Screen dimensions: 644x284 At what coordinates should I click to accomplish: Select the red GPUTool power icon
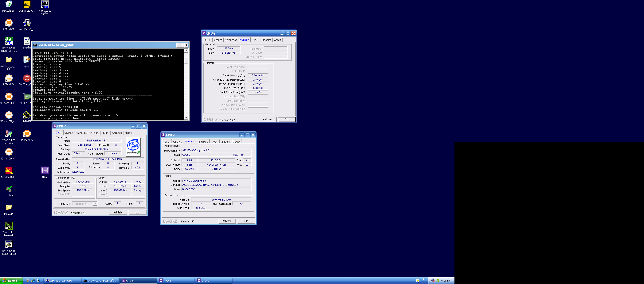[x=27, y=78]
